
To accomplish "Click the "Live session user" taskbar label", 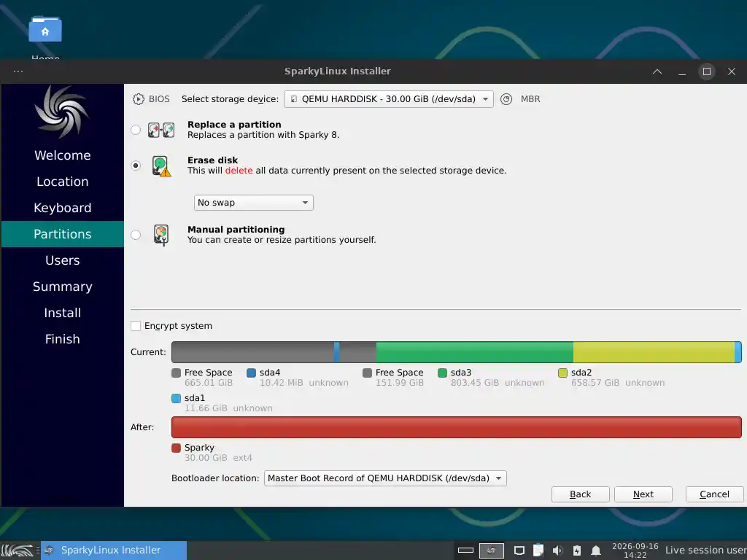I will coord(705,550).
